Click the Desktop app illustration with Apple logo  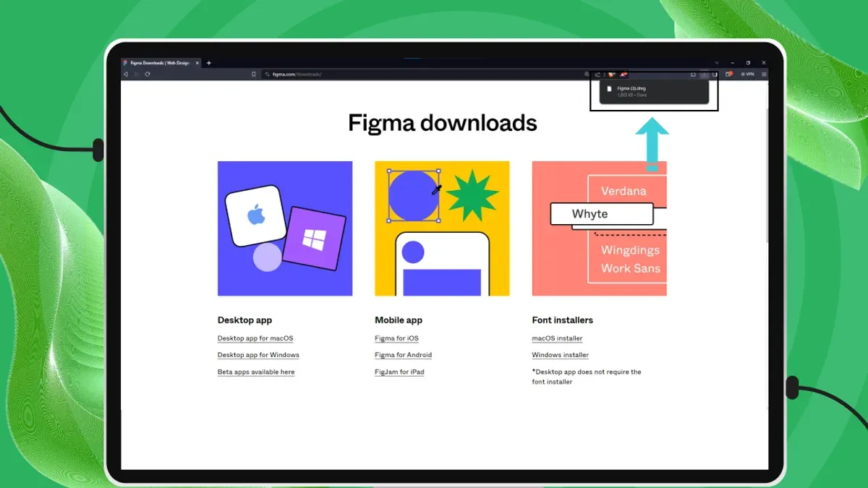coord(285,228)
